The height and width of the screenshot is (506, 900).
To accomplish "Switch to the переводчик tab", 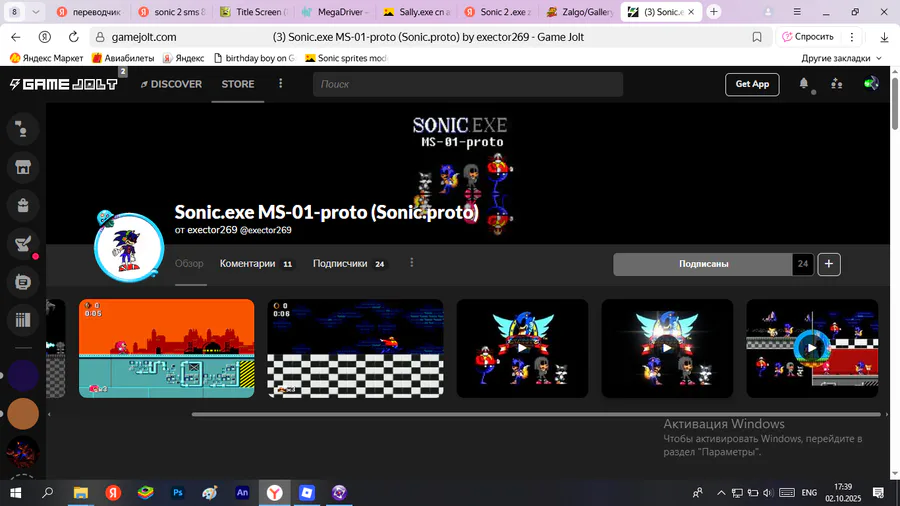I will coord(89,11).
